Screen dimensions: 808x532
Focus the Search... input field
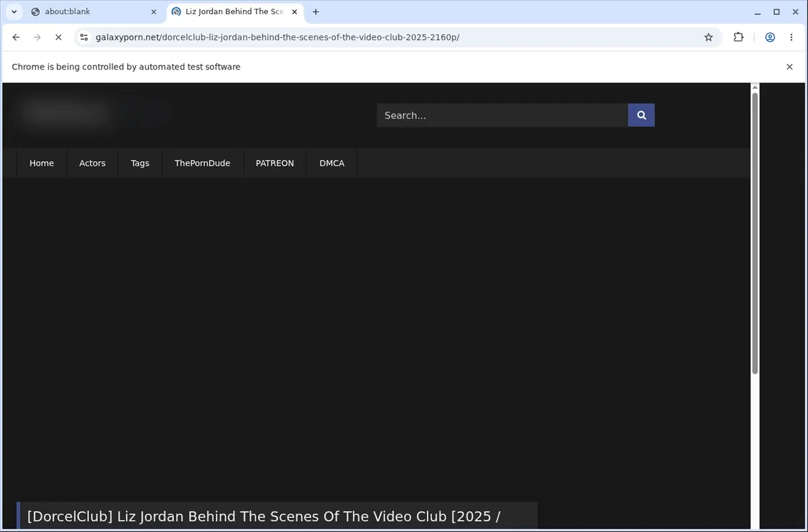[x=502, y=115]
